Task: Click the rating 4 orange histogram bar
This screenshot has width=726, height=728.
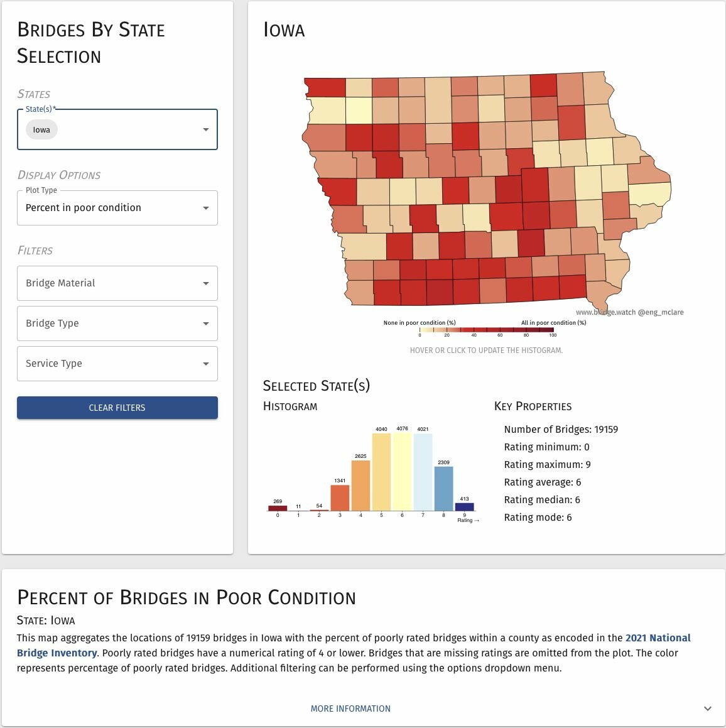Action: [x=360, y=486]
